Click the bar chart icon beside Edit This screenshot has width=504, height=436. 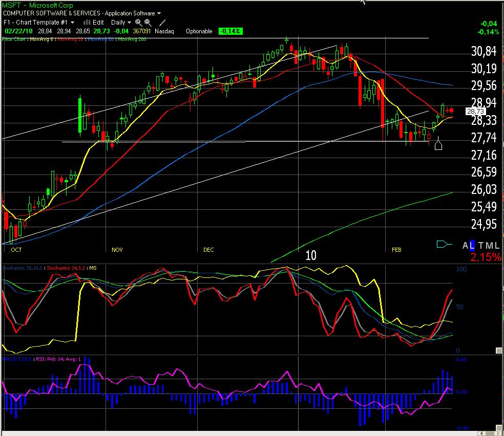click(87, 22)
